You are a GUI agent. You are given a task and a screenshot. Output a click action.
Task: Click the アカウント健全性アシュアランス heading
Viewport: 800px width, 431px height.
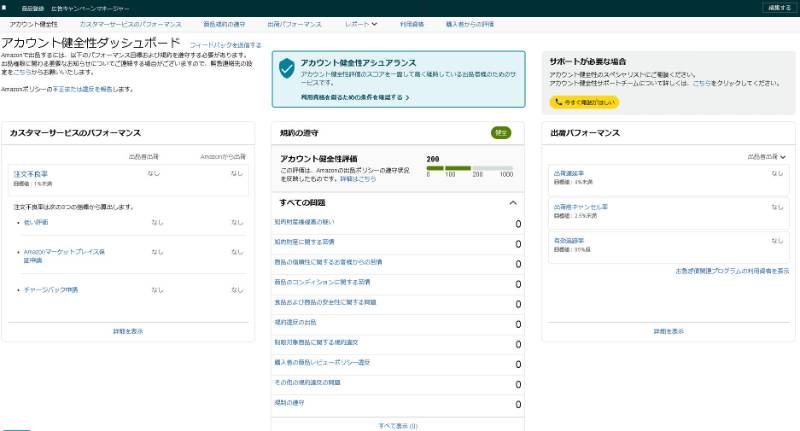pos(358,63)
